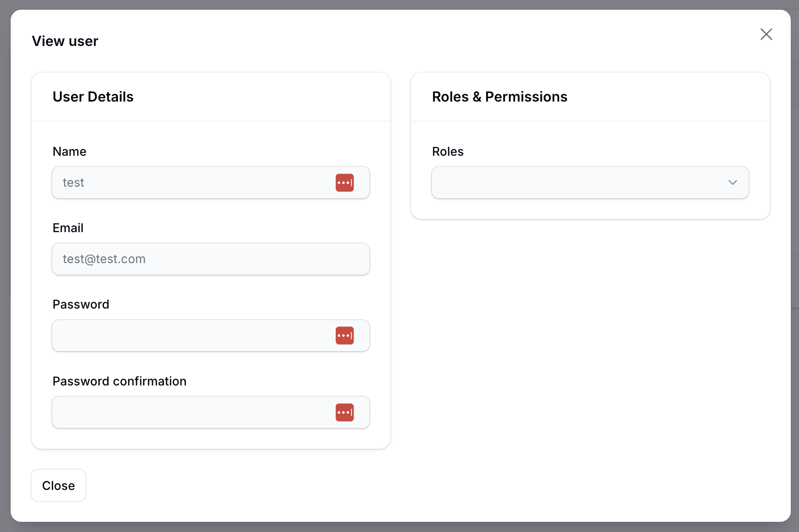Expand the Roles dropdown chevron
The height and width of the screenshot is (532, 799).
click(x=733, y=183)
